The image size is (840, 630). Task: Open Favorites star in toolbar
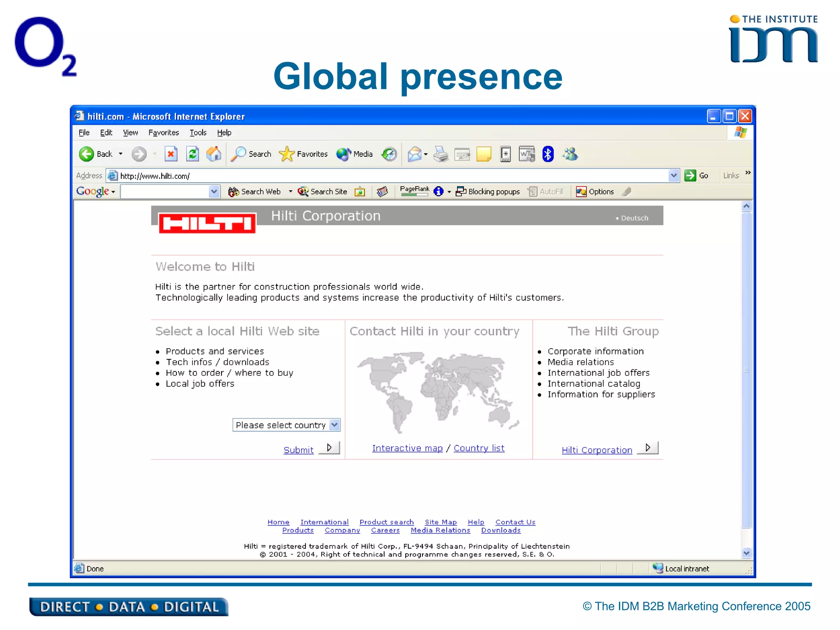pyautogui.click(x=303, y=154)
